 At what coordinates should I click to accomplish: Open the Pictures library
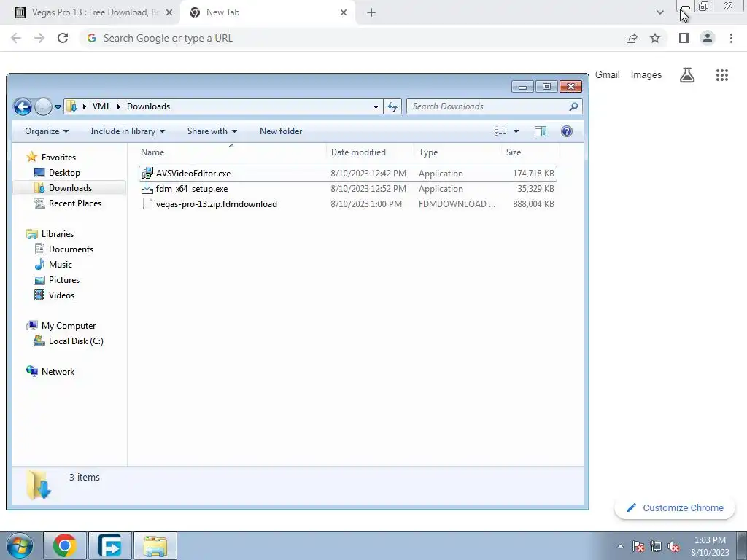64,279
